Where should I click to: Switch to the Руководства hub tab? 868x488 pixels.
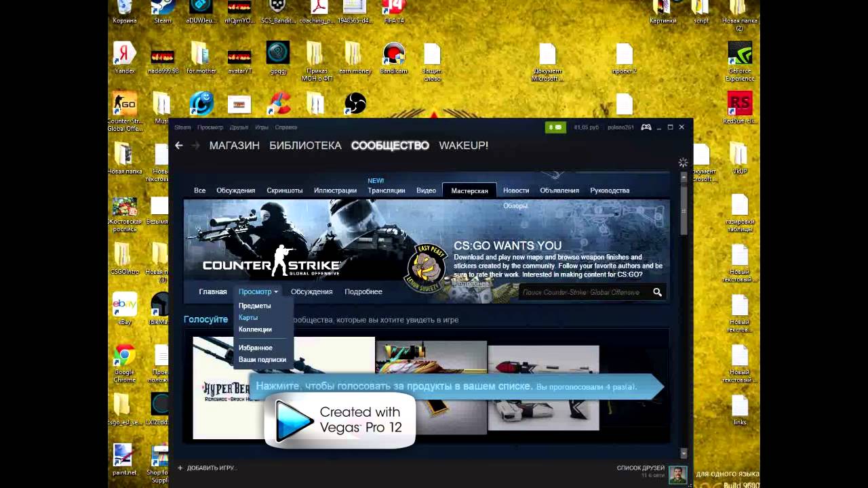pos(610,190)
